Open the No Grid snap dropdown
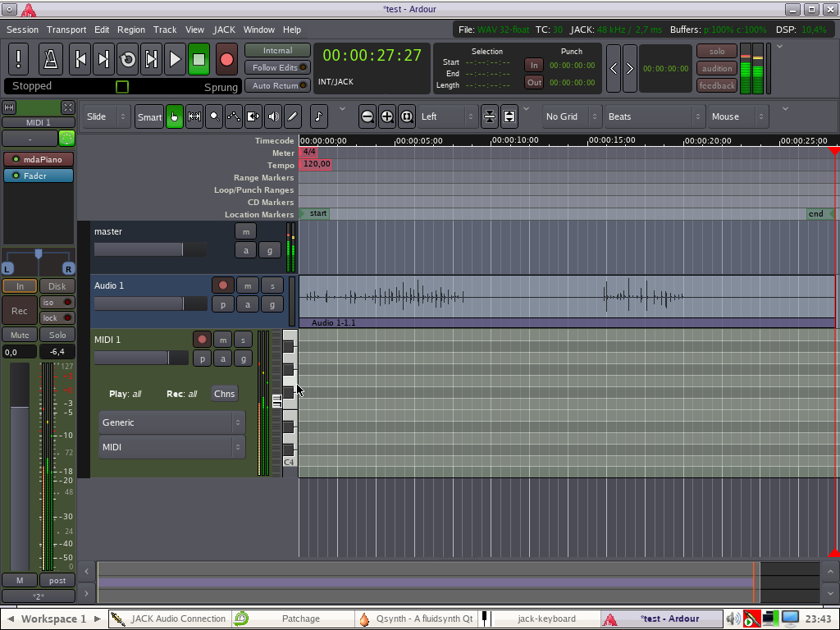The height and width of the screenshot is (630, 840). (572, 116)
